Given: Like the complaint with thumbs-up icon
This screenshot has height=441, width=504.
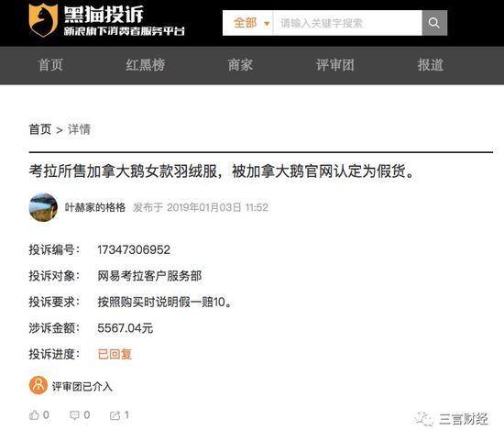Looking at the screenshot, I should 34,415.
